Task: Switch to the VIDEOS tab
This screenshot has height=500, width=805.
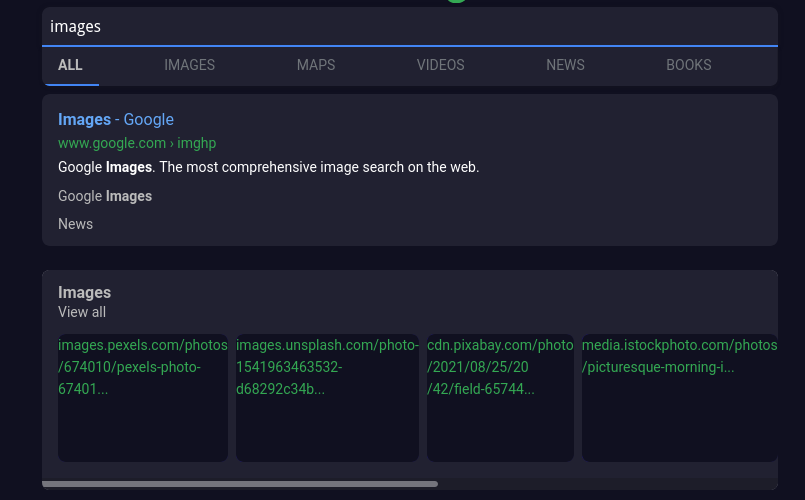Action: click(x=440, y=65)
